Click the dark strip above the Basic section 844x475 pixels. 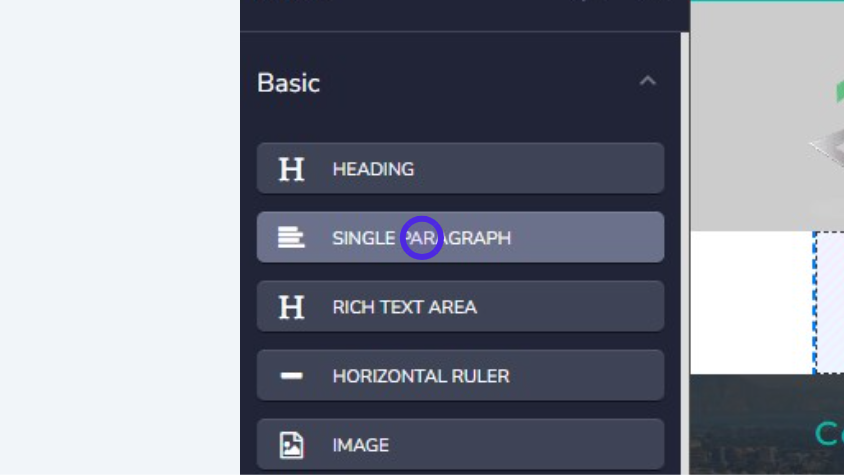[x=450, y=14]
